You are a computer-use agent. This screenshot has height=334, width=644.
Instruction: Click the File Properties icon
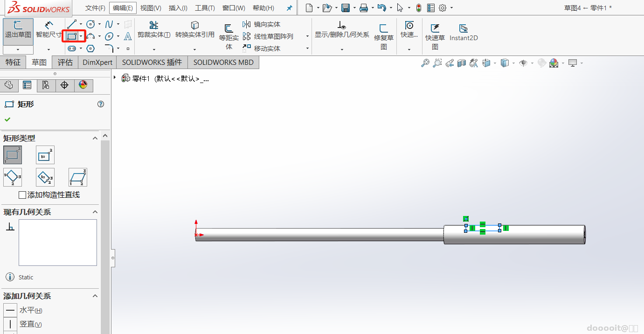click(x=430, y=7)
